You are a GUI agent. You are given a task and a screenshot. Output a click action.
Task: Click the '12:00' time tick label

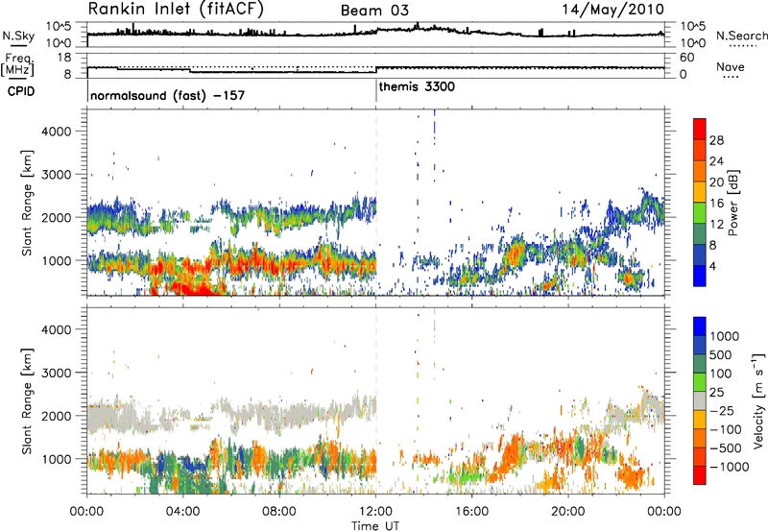375,512
